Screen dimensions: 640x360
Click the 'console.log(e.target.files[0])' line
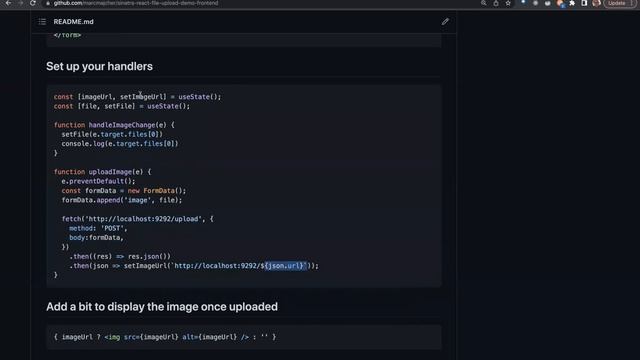[120, 144]
